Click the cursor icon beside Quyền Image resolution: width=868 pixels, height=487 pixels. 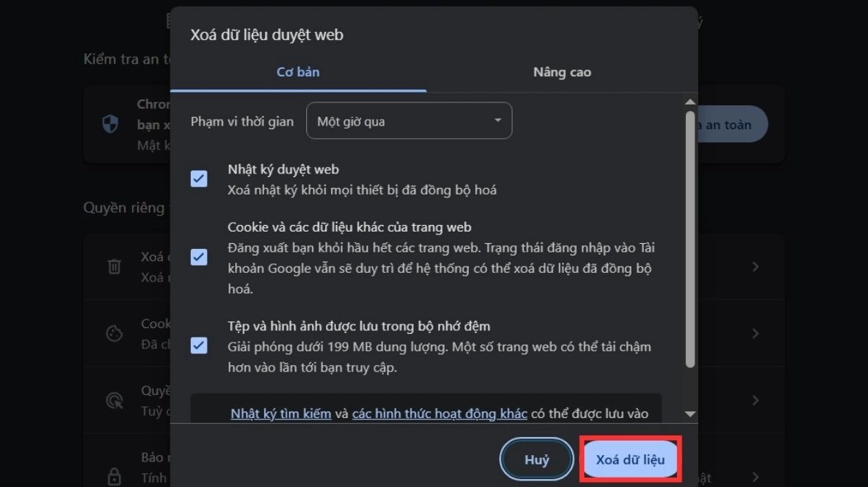(114, 400)
